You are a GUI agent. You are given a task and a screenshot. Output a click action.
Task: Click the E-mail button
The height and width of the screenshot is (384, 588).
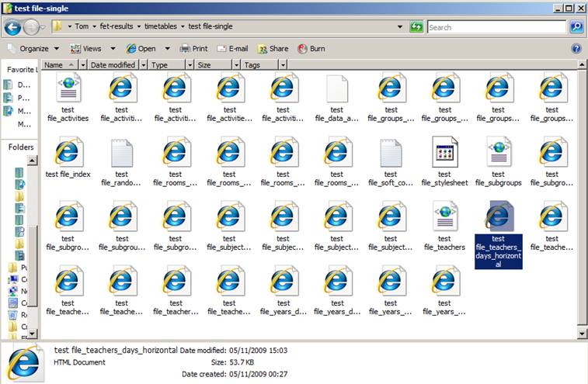click(x=231, y=48)
